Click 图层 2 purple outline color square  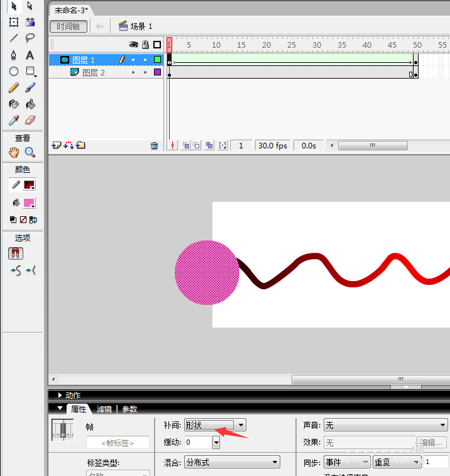click(157, 72)
